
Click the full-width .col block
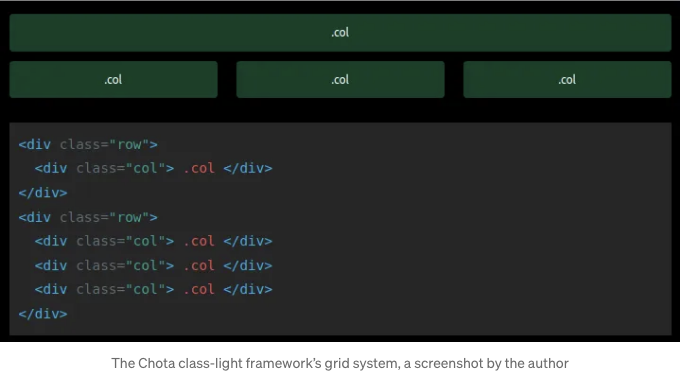pyautogui.click(x=340, y=33)
